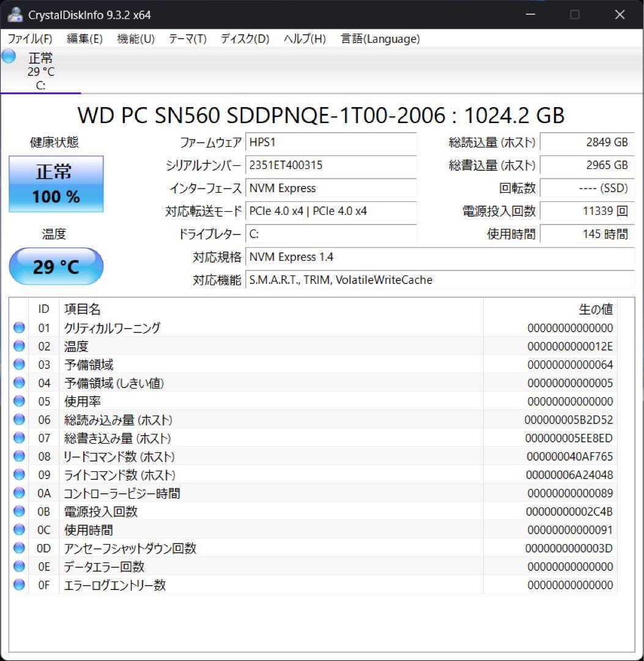Open the 機能(U) menu
Viewport: 644px width, 661px height.
134,39
